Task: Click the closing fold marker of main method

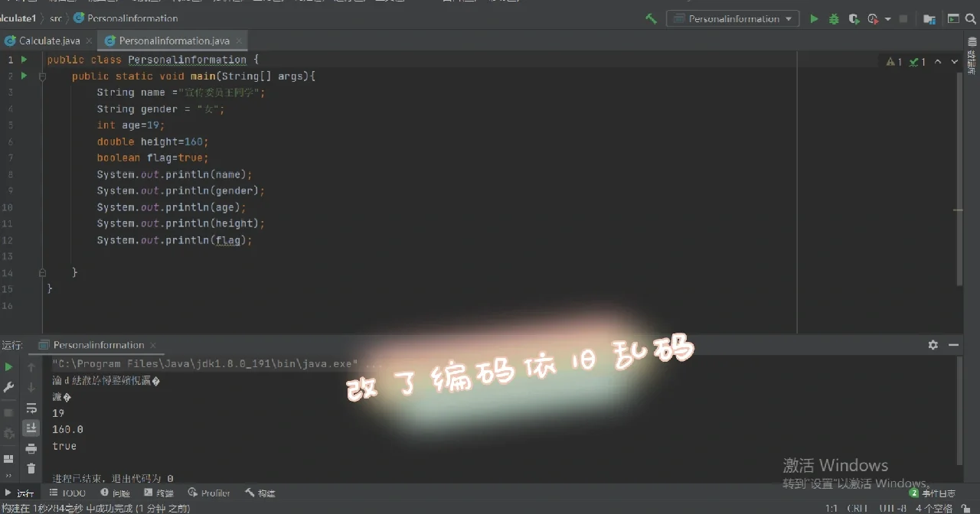Action: (x=43, y=272)
